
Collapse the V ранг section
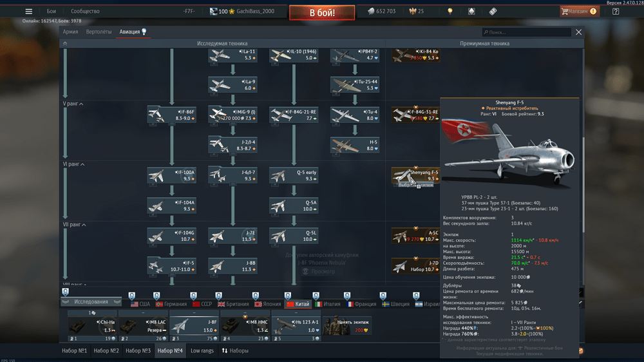pyautogui.click(x=73, y=104)
